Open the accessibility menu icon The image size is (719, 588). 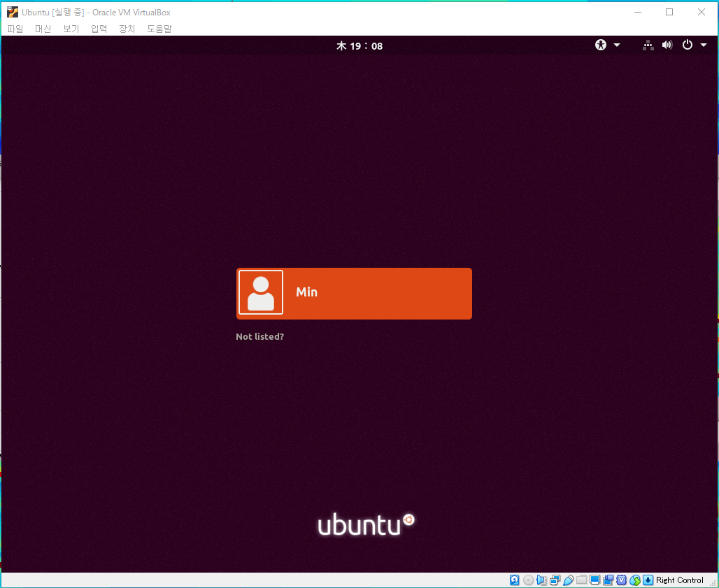(601, 45)
